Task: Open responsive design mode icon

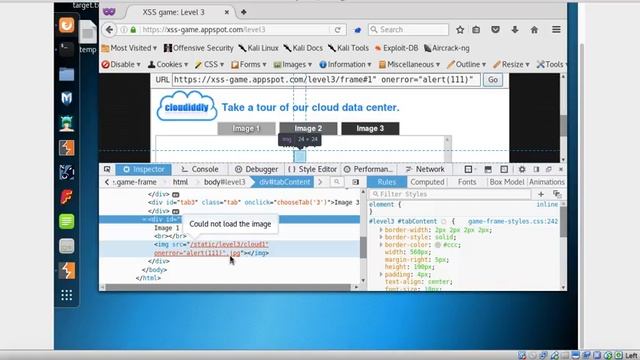Action: click(504, 169)
